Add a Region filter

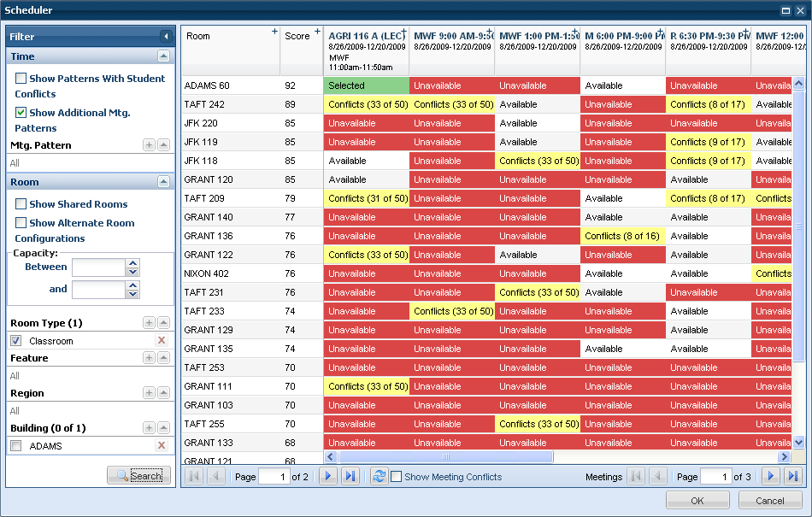[149, 393]
